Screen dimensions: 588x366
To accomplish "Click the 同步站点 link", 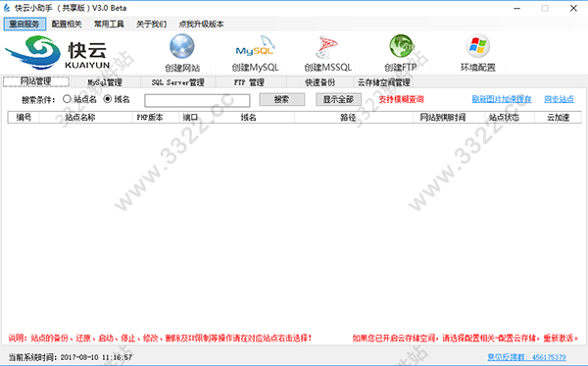I will 559,99.
